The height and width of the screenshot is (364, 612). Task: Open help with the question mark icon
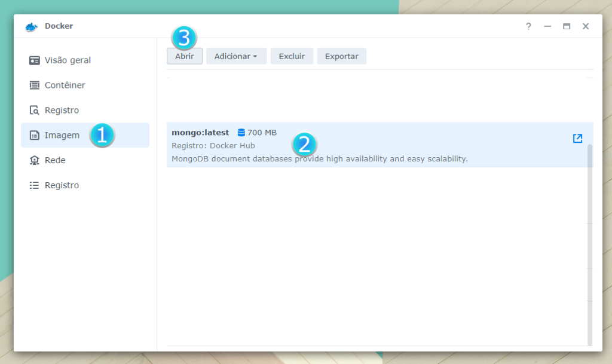point(528,26)
